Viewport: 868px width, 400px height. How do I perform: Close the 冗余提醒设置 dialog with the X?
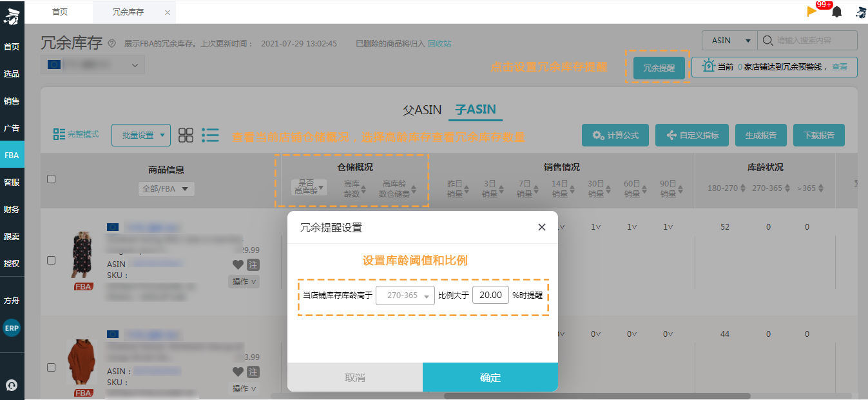542,227
